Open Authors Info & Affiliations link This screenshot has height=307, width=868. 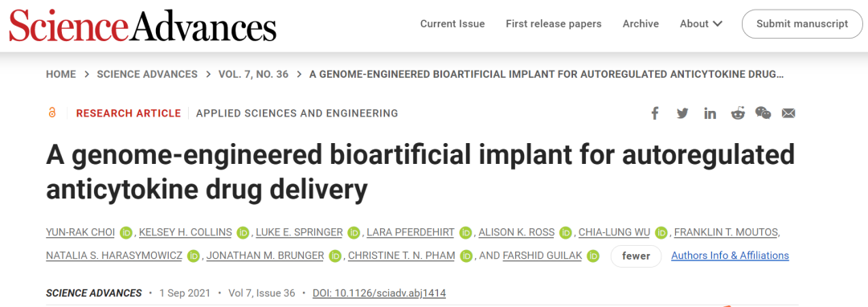click(730, 256)
